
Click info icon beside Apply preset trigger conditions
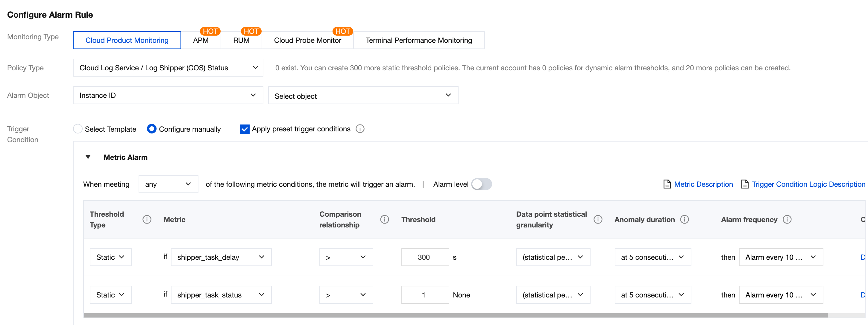360,129
